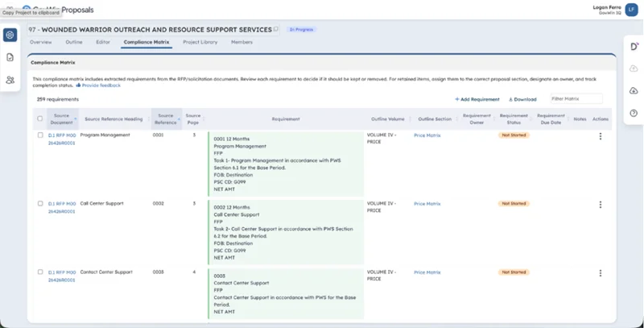The image size is (644, 328).
Task: Open the Dela AI assistant icon in right panel
Action: (x=634, y=47)
